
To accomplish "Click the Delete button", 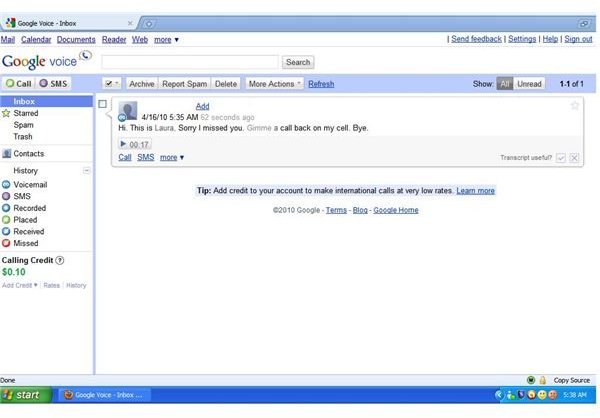I will (226, 84).
